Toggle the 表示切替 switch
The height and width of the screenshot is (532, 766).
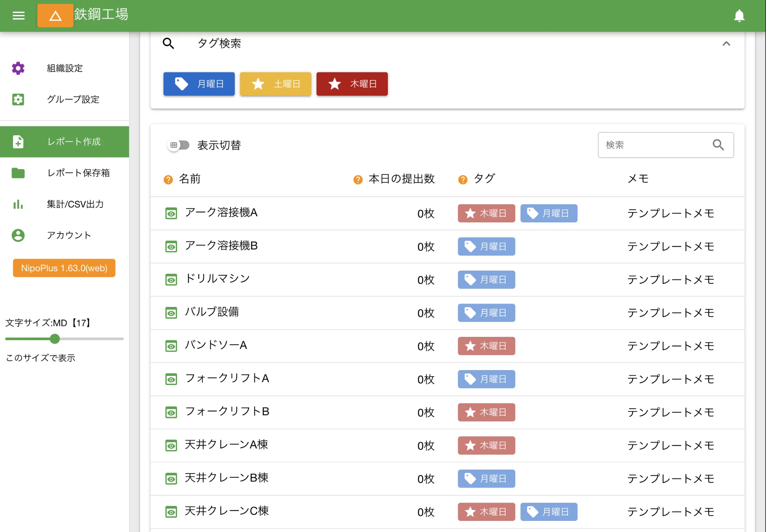[x=178, y=145]
